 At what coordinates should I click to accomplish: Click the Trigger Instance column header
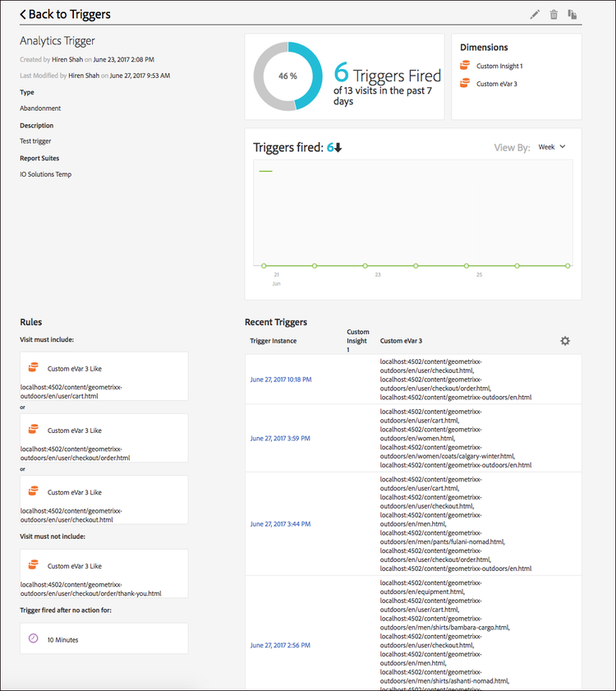pyautogui.click(x=274, y=341)
